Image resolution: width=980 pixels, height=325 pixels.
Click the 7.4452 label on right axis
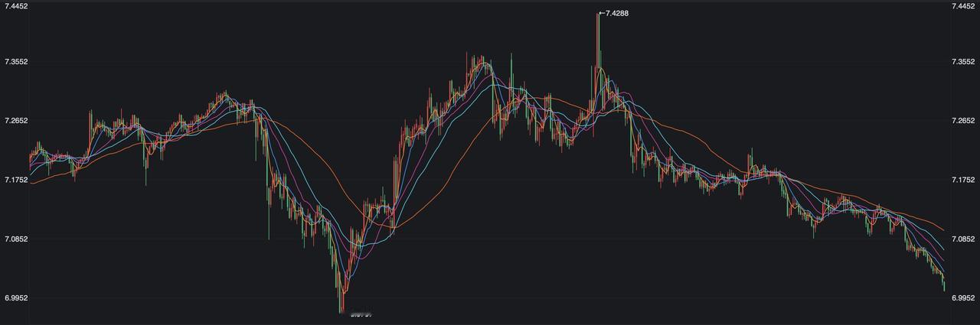pyautogui.click(x=962, y=6)
